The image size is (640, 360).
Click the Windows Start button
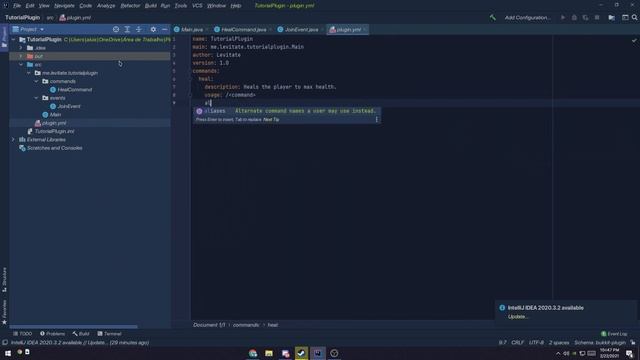pyautogui.click(x=8, y=353)
